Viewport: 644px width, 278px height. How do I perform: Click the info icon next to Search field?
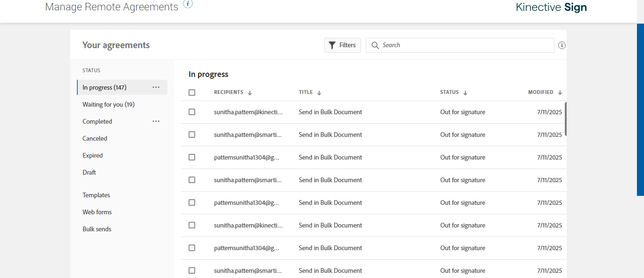(561, 45)
